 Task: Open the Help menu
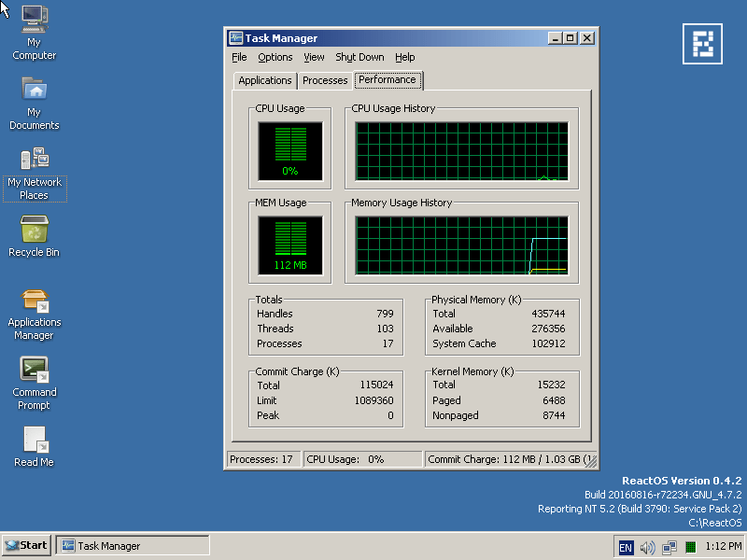click(404, 57)
